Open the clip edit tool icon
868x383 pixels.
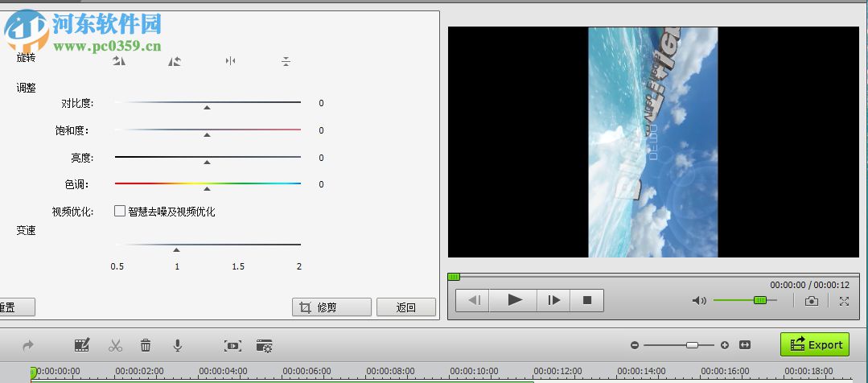pos(82,345)
